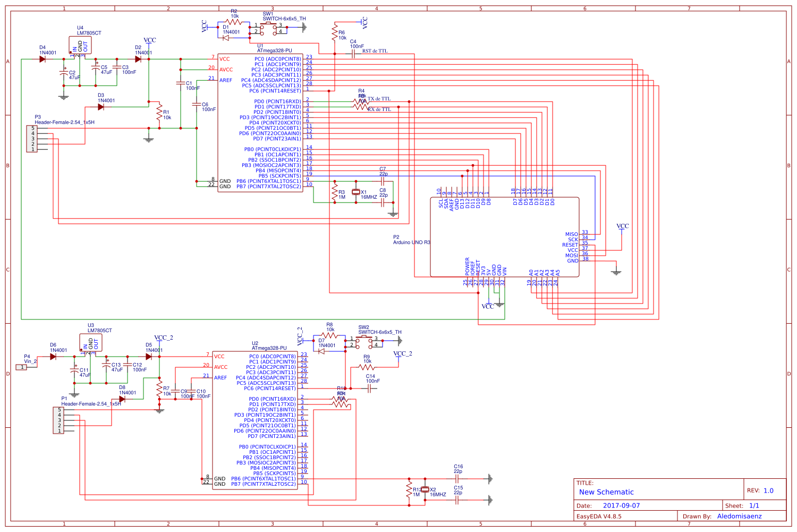Click MISO pin label on Arduino
797x532 pixels.
(x=572, y=234)
